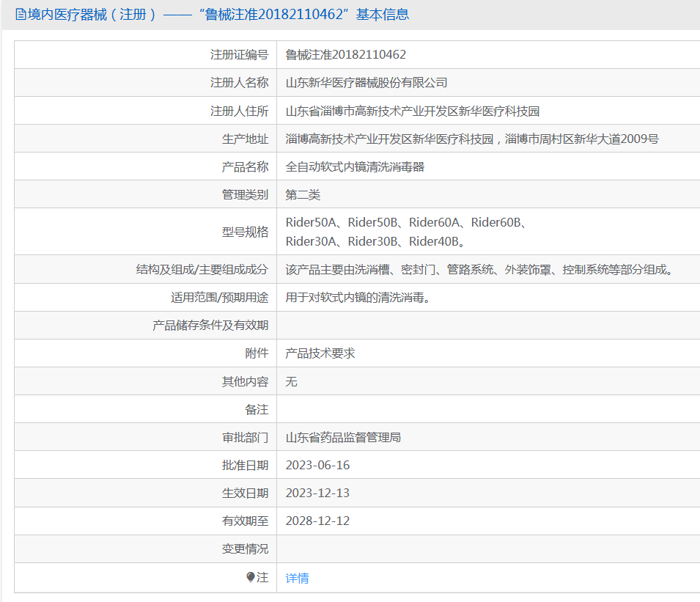Image resolution: width=700 pixels, height=602 pixels.
Task: Select the registrant address 山东省淄博市高新技术产业开发区新华医疗科技园
Action: pyautogui.click(x=413, y=111)
